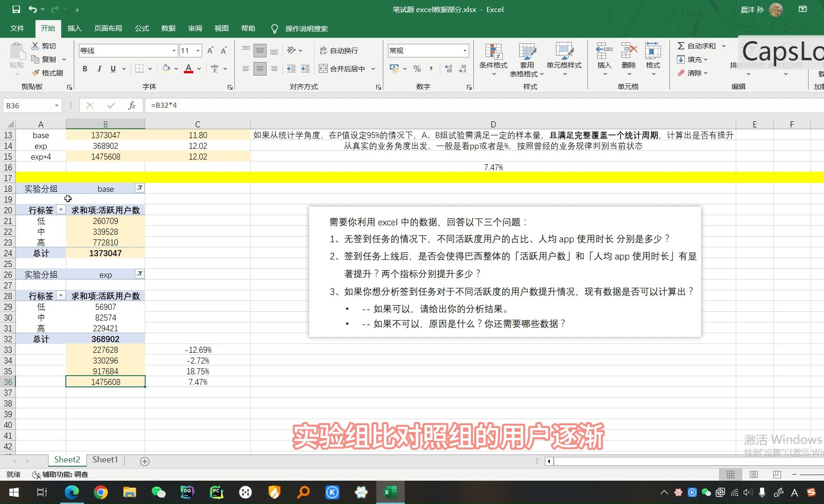Click the formula bar showing =B32*4
This screenshot has height=504, width=824.
pos(484,105)
